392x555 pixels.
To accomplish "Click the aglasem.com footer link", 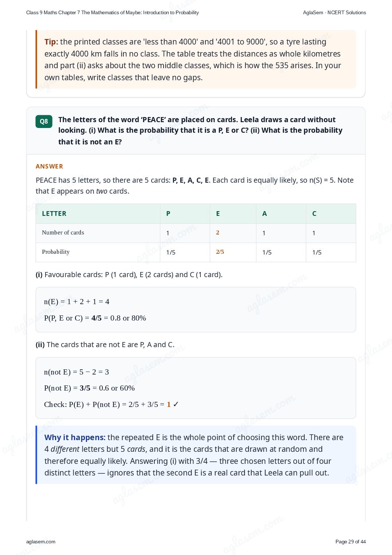I will (41, 542).
